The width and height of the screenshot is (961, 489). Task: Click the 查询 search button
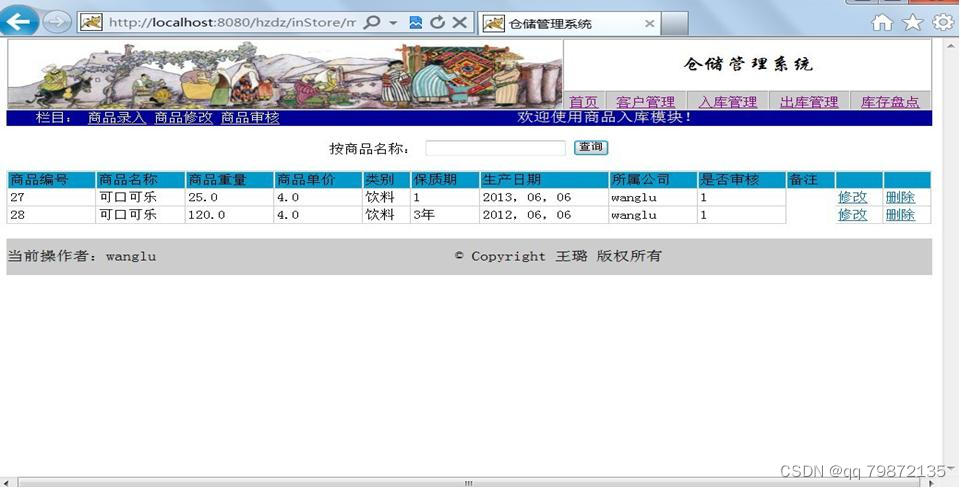click(x=591, y=147)
